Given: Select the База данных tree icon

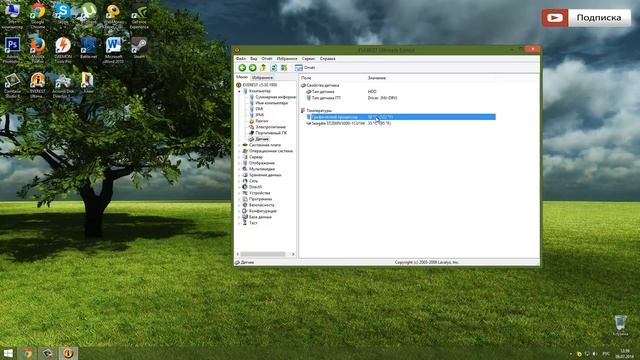Looking at the screenshot, I should (x=245, y=217).
